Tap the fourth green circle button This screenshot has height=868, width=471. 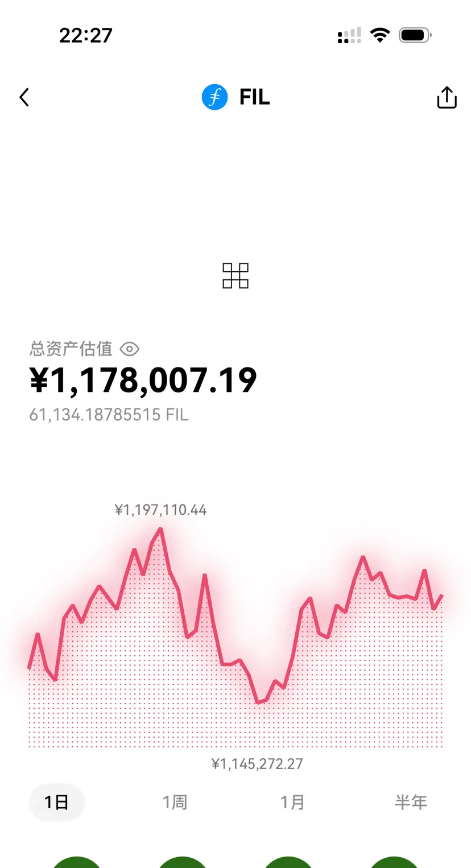(394, 862)
